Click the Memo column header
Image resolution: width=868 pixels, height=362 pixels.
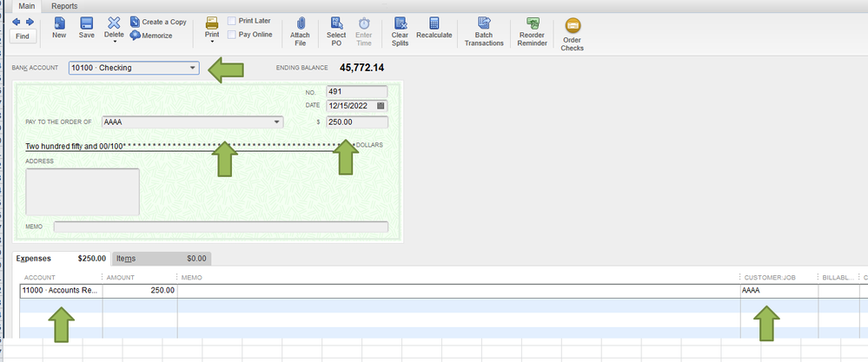point(191,278)
